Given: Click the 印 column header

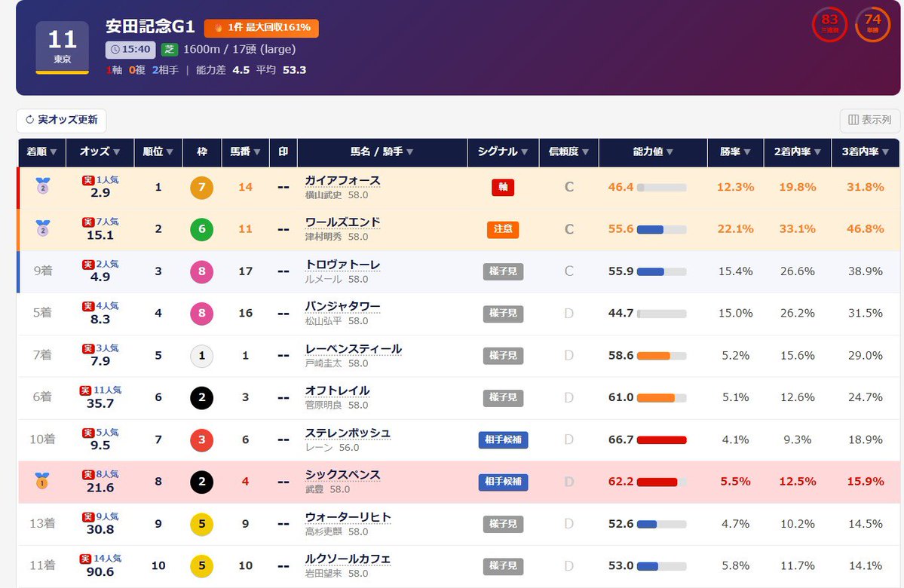Looking at the screenshot, I should (283, 152).
